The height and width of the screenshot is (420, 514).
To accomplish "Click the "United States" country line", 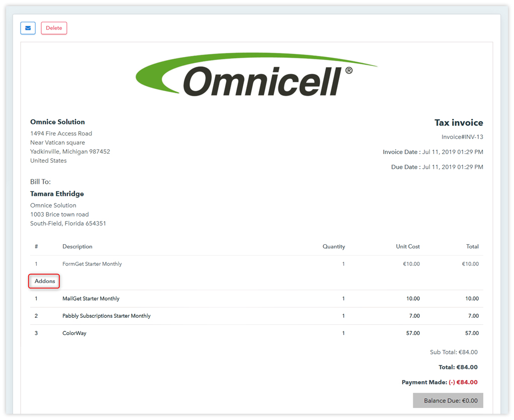I will tap(48, 161).
